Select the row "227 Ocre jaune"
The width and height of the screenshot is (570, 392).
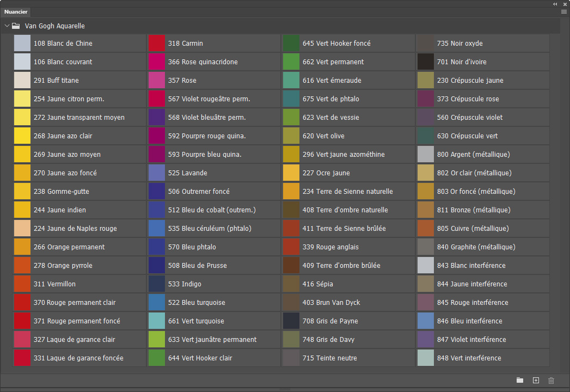348,173
